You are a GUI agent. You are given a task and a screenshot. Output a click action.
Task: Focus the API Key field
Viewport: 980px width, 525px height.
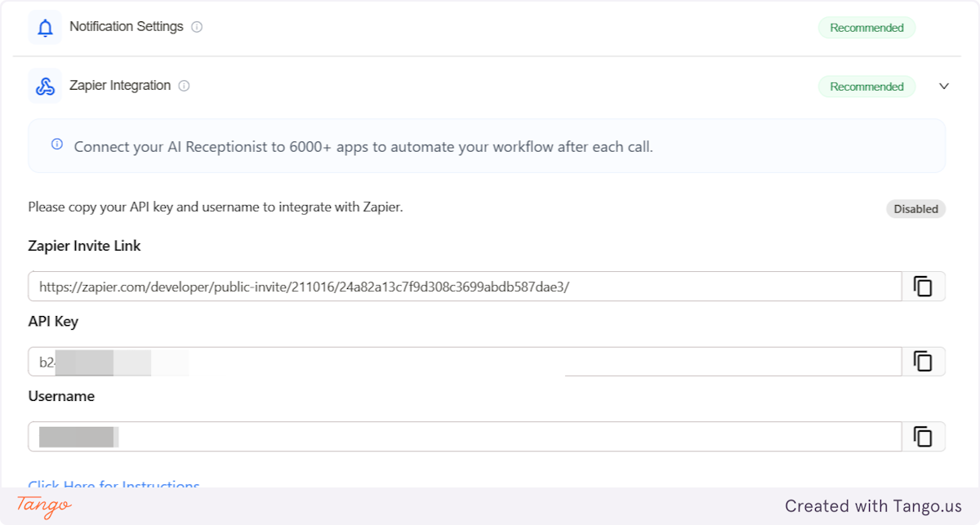(x=465, y=362)
